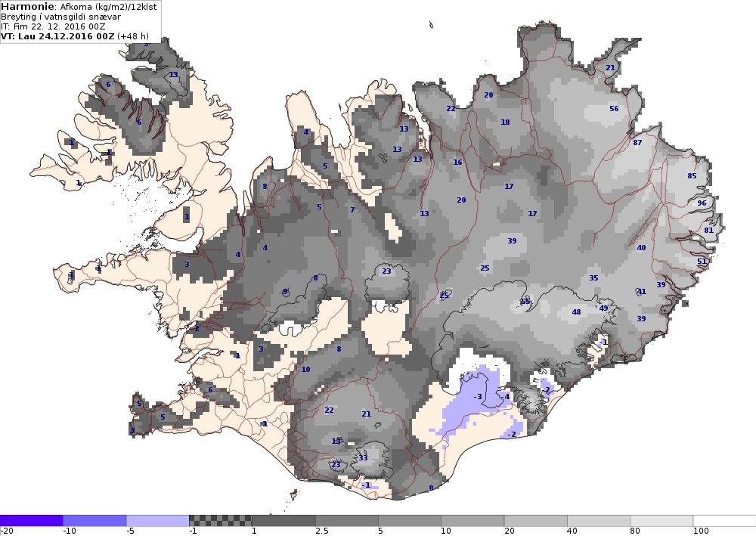Click the map value '96' on the east coast
Image resolution: width=756 pixels, height=536 pixels.
tap(702, 203)
